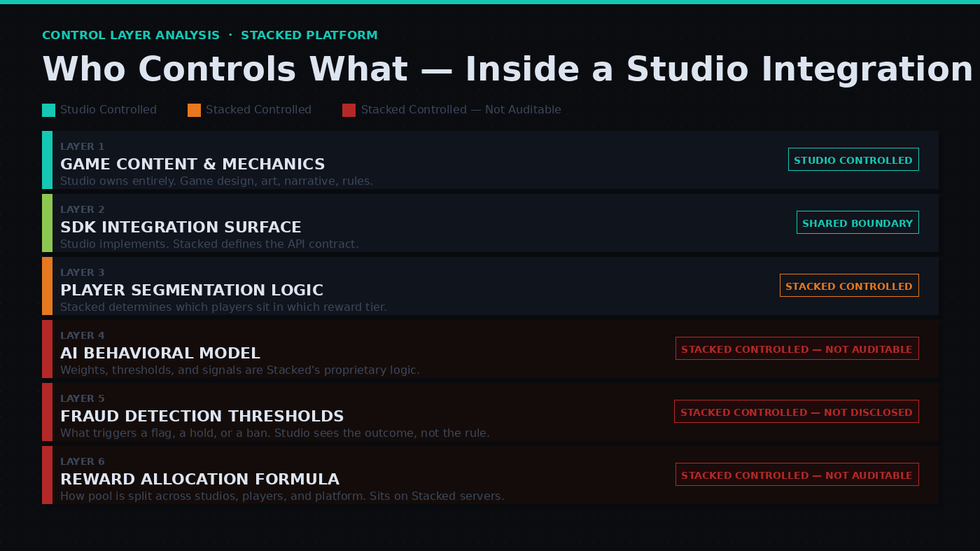This screenshot has height=551, width=980.
Task: Click the LAYER 3 label
Action: point(83,272)
